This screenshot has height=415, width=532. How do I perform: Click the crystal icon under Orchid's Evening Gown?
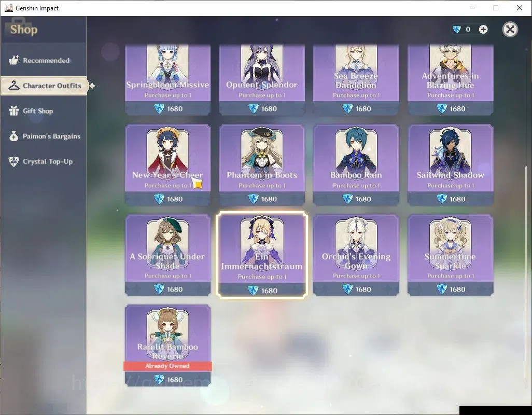348,289
